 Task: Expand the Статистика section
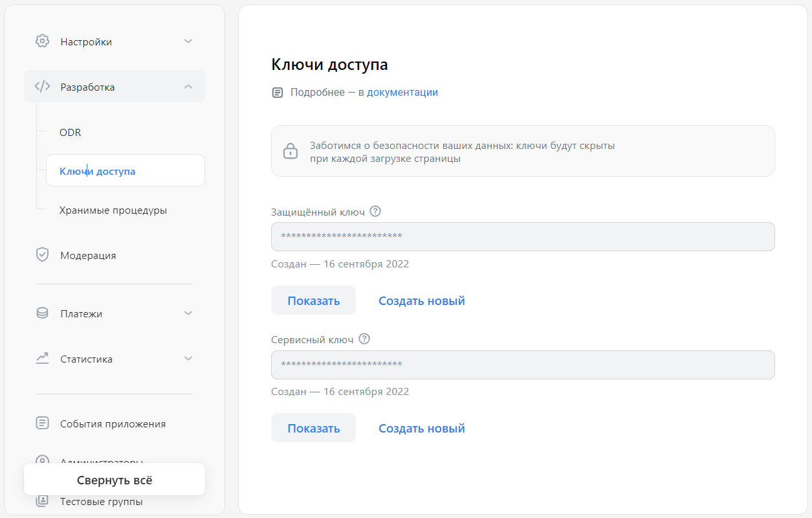coord(188,358)
